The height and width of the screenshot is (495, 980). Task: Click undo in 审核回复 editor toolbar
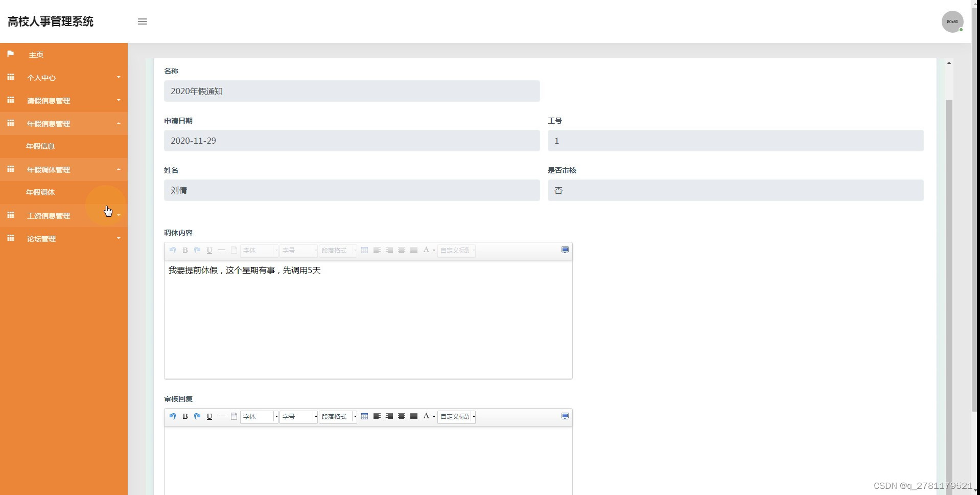(x=173, y=416)
